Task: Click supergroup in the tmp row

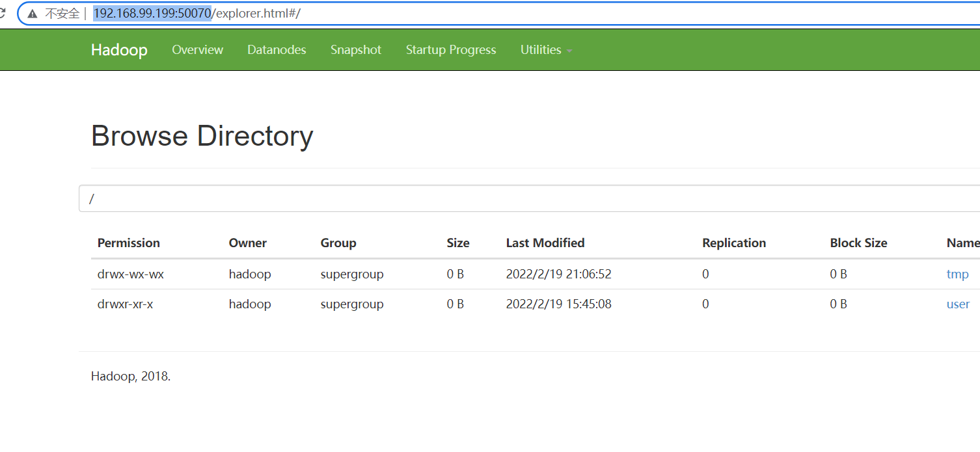Action: 352,274
